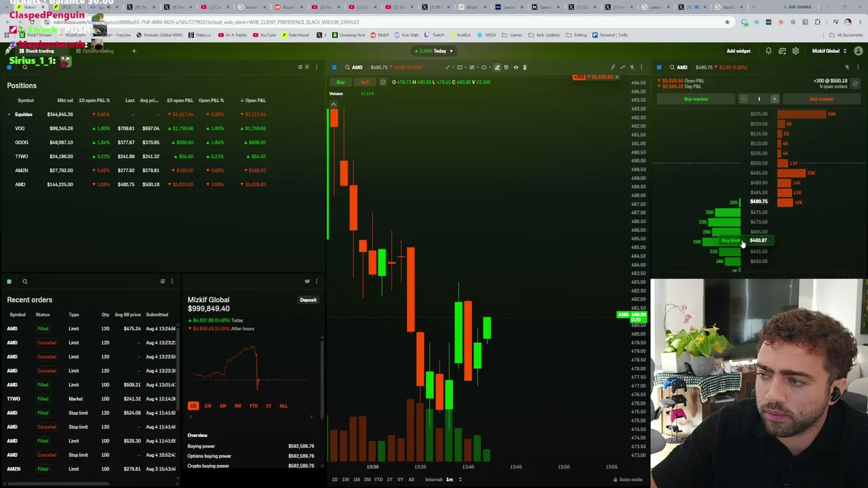Click the blue link swatch in order ladder widget
Image resolution: width=868 pixels, height=488 pixels.
[x=659, y=67]
